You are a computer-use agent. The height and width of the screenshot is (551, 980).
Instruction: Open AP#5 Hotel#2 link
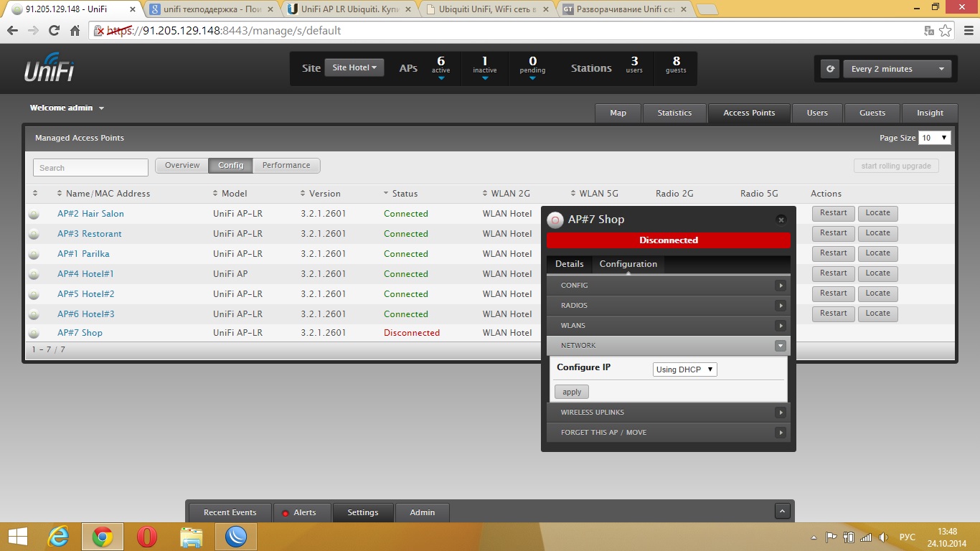point(86,294)
